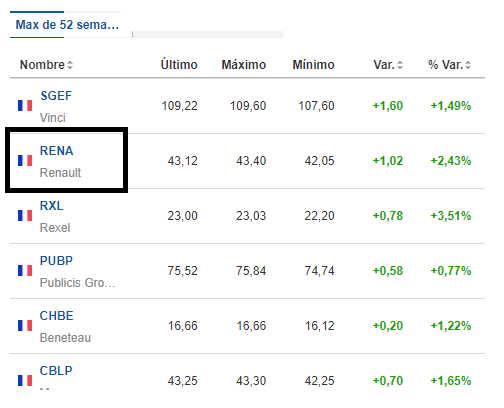The height and width of the screenshot is (408, 504).
Task: Sort table by Var. column arrows
Action: [x=400, y=65]
